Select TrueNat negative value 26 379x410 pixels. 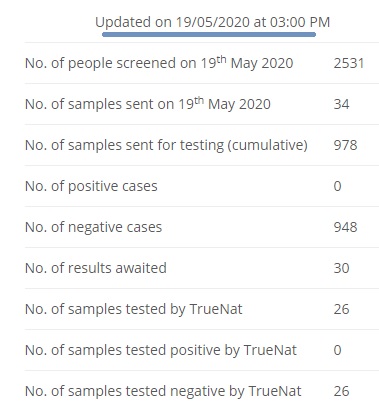[x=341, y=391]
